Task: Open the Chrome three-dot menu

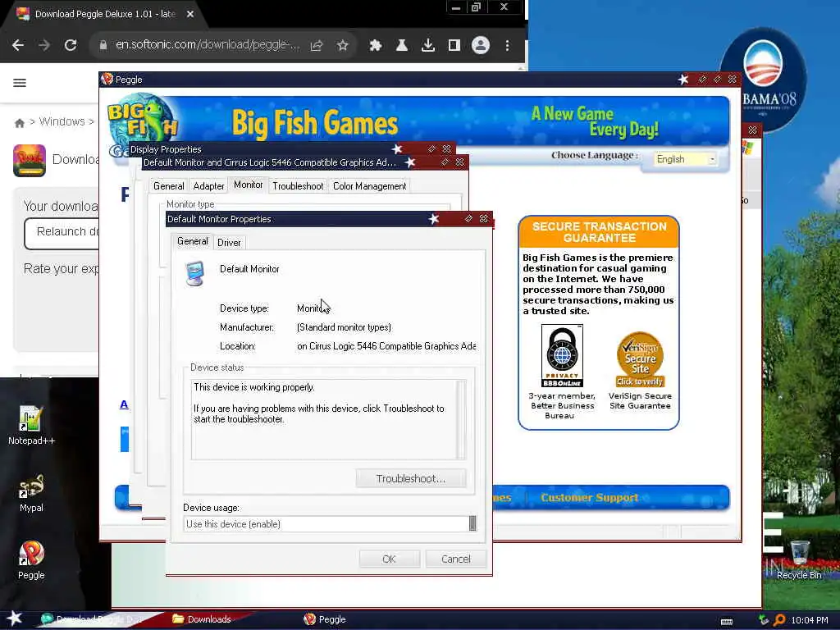Action: (x=507, y=46)
